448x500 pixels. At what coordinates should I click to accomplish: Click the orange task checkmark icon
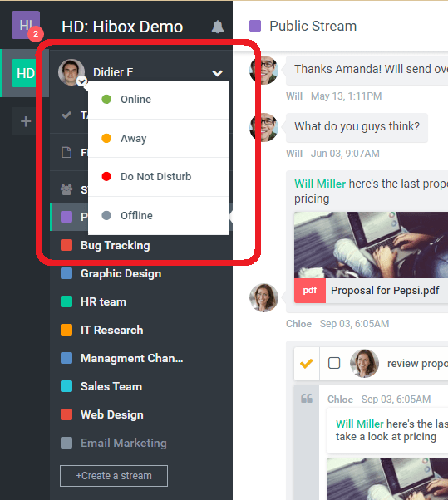pos(307,363)
